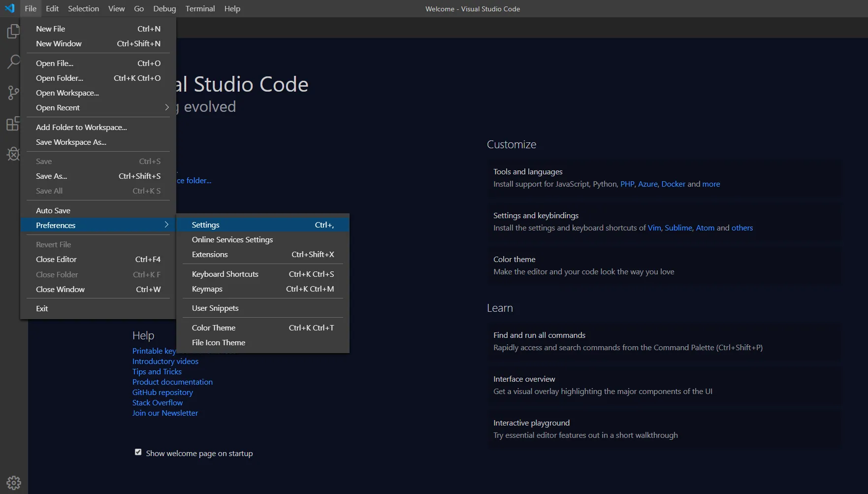The image size is (868, 494).
Task: Click the Docker link under Tools and languages
Action: pyautogui.click(x=673, y=184)
